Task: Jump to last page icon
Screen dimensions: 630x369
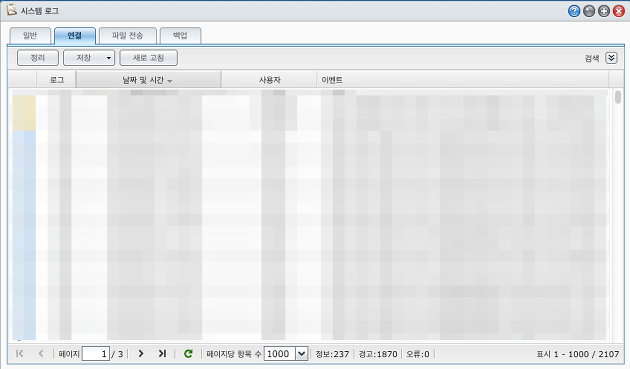Action: (x=162, y=353)
